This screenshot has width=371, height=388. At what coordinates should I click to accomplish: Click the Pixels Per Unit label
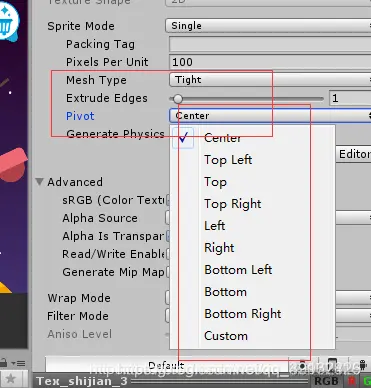(x=107, y=62)
